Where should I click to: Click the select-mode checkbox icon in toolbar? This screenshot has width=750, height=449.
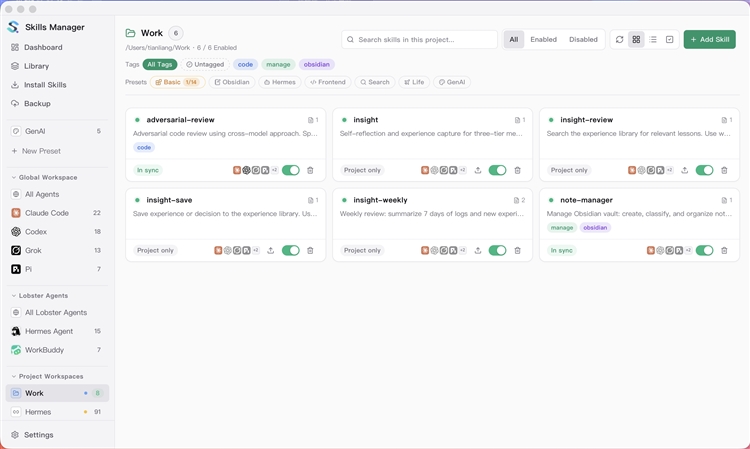[x=670, y=40]
